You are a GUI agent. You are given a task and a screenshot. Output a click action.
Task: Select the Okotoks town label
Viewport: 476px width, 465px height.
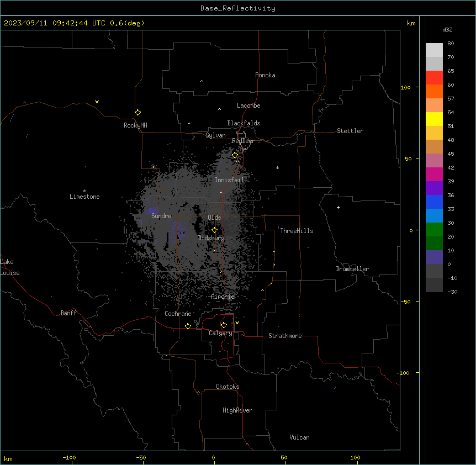[x=228, y=387]
